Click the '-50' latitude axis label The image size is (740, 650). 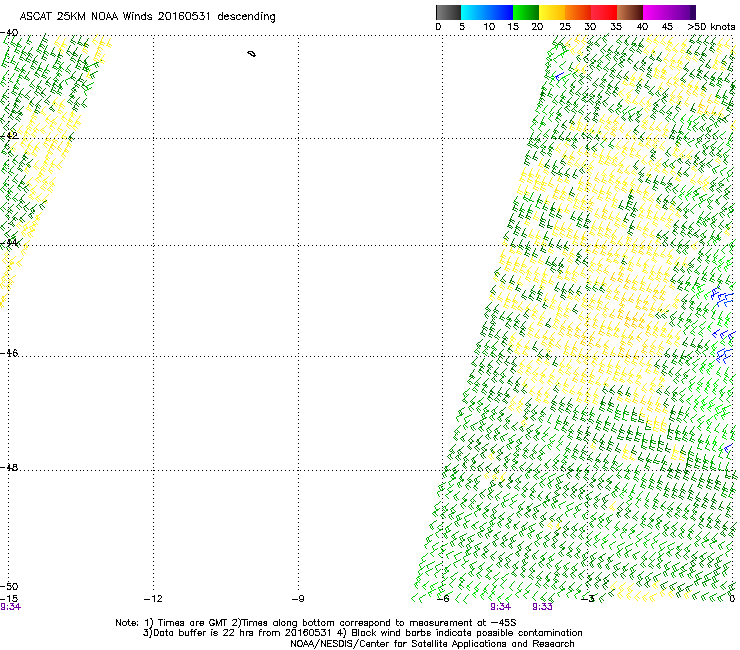pos(9,587)
